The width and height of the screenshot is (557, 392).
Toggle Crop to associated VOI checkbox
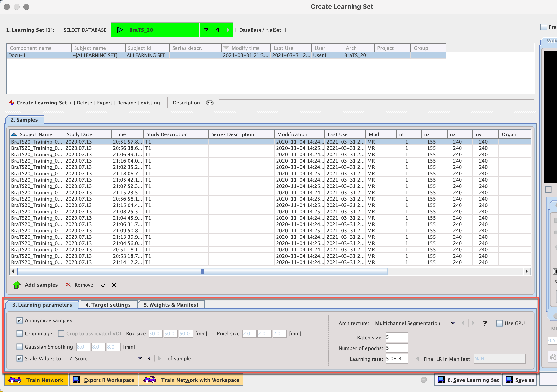pyautogui.click(x=61, y=333)
